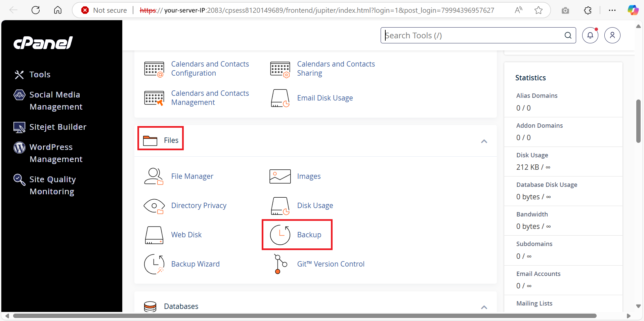Click the Images picture icon
Screen dimensions: 644x321
[280, 176]
